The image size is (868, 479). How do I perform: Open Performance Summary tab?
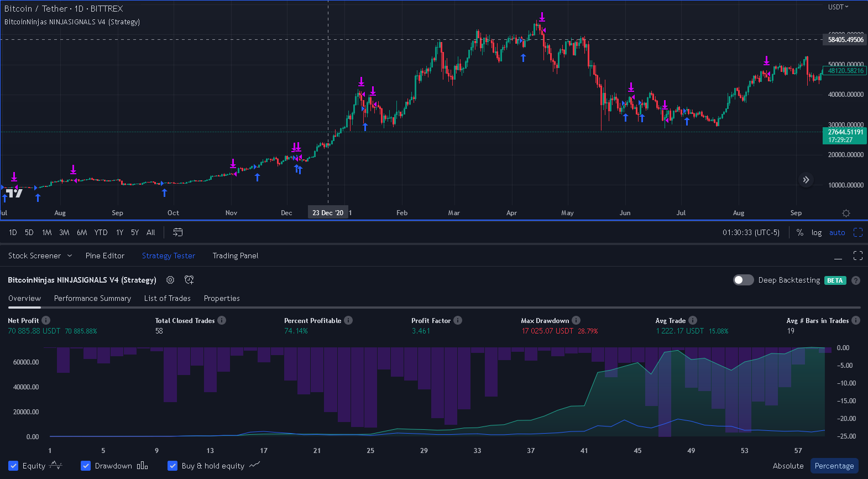click(x=92, y=298)
